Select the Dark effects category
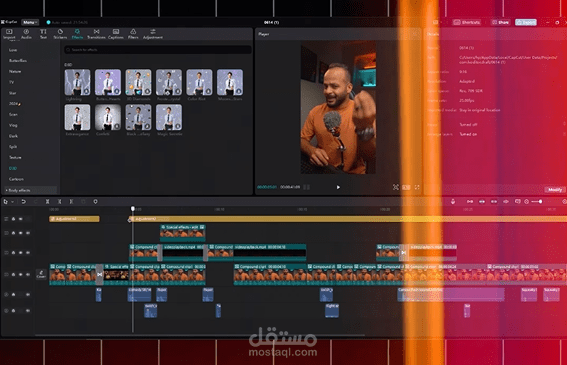 coord(13,136)
